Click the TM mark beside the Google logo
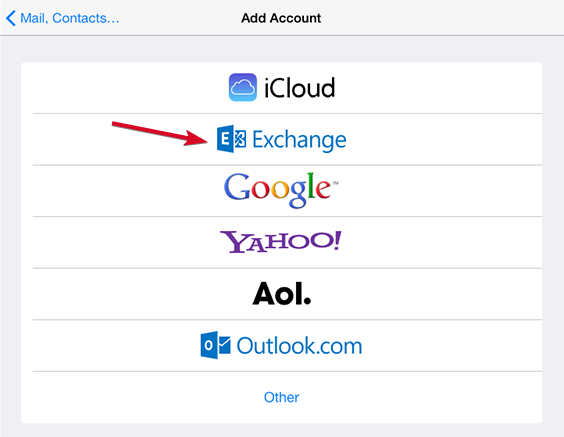 click(335, 183)
